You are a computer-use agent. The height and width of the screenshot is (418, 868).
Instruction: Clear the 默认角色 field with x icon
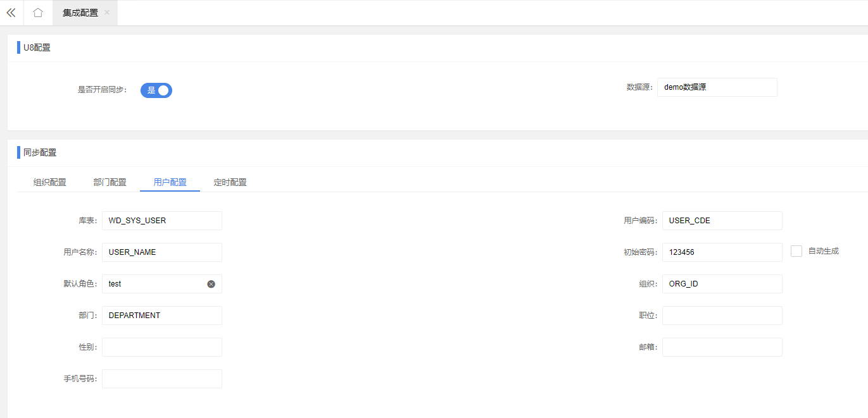tap(211, 284)
